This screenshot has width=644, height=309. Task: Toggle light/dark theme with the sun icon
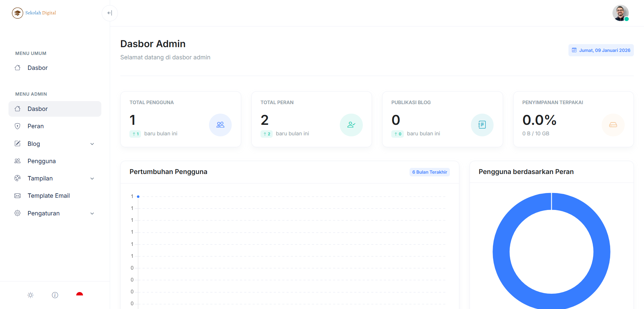30,295
